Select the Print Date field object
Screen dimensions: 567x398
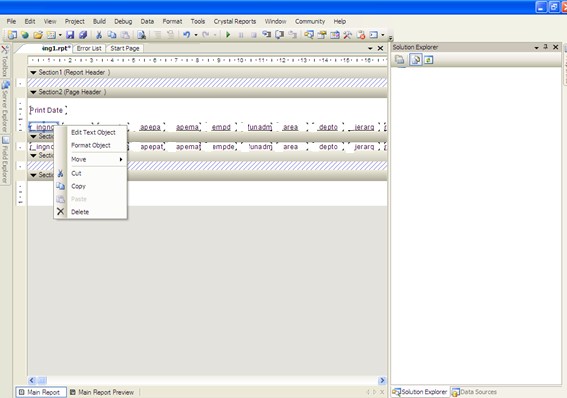(48, 110)
